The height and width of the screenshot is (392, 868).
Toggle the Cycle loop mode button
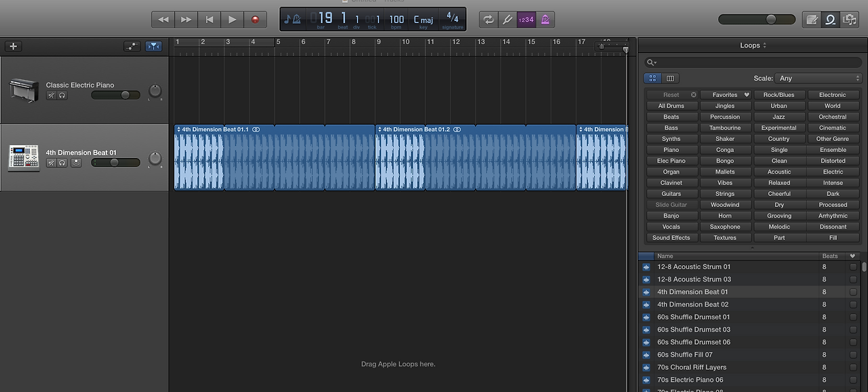488,20
